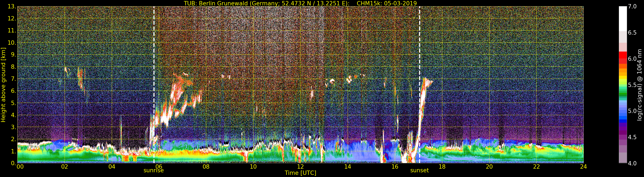Click the time axis tick '06'
The width and height of the screenshot is (644, 177).
tap(159, 167)
